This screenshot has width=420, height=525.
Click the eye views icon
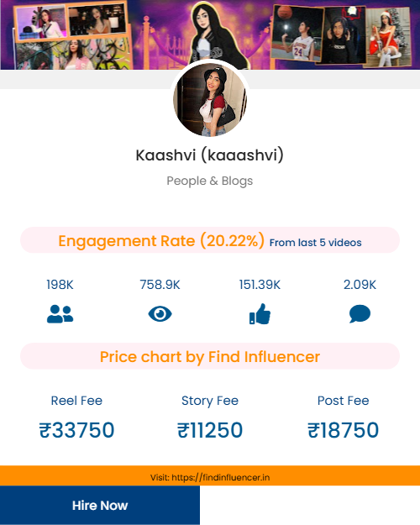click(160, 314)
